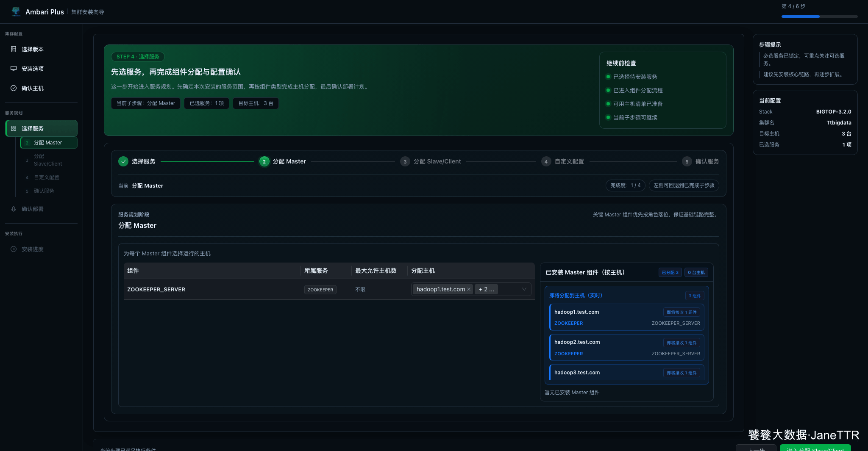The height and width of the screenshot is (451, 868).
Task: Open 确认主机 in the sidebar
Action: [x=42, y=88]
